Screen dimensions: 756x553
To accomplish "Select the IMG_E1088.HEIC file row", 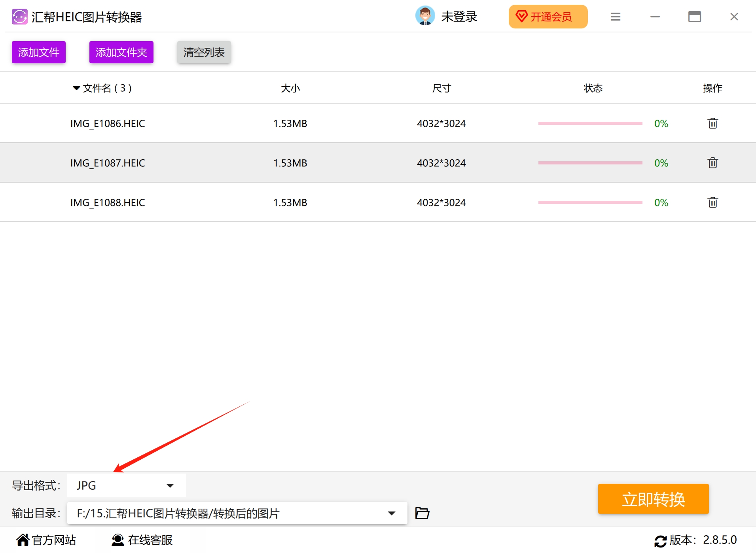I will [x=378, y=202].
